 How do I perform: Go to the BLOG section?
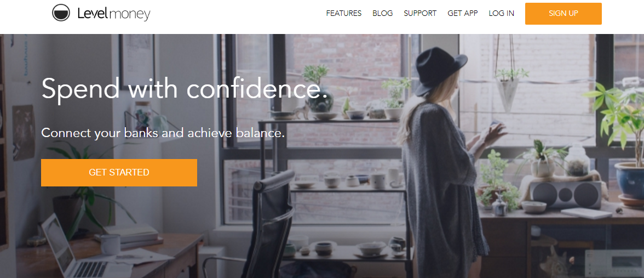(382, 13)
